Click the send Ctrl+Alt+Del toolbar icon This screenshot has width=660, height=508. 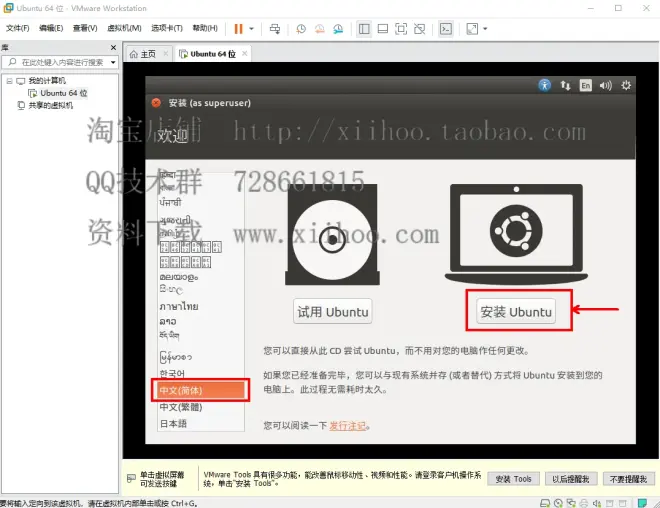275,29
